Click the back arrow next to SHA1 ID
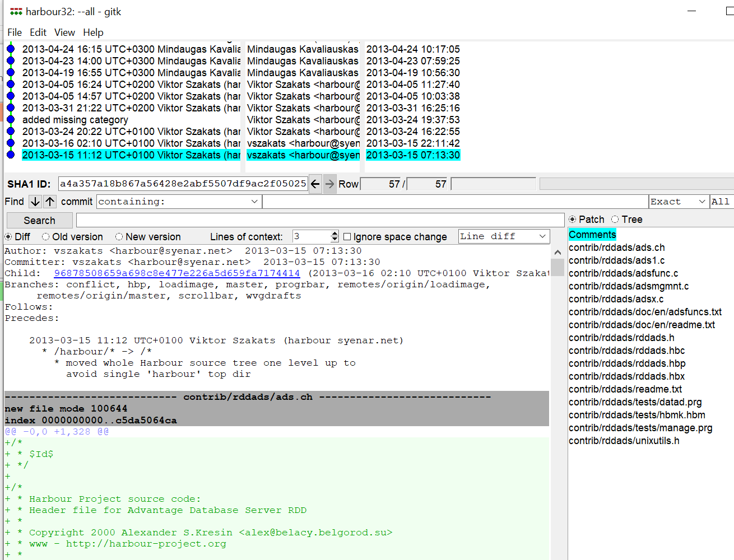 (315, 184)
